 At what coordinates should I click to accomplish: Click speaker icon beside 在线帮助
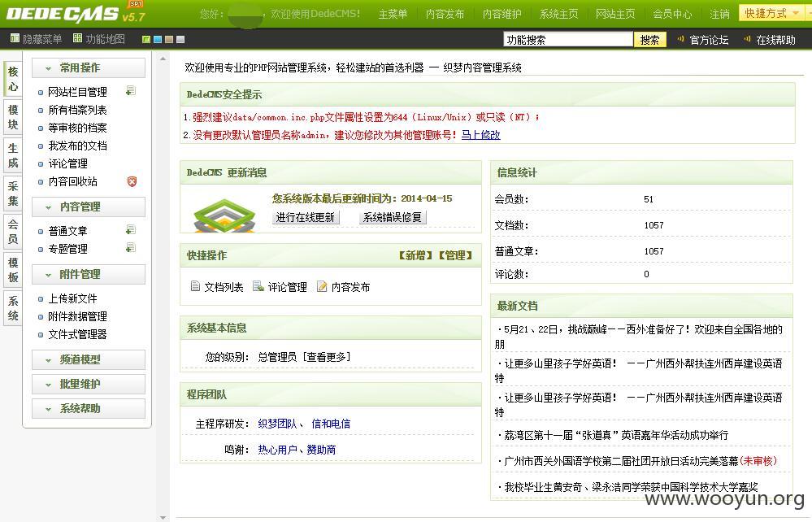click(747, 39)
